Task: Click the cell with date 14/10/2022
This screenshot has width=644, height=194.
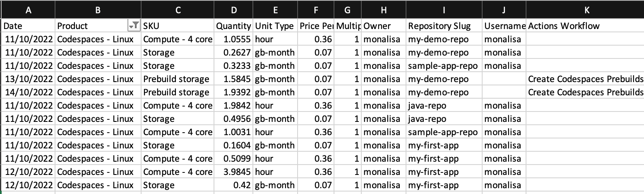Action: pos(28,92)
